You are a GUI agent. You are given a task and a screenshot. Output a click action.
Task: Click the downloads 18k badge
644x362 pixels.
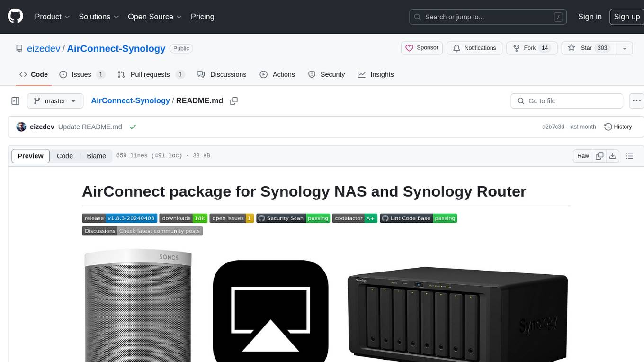point(183,218)
